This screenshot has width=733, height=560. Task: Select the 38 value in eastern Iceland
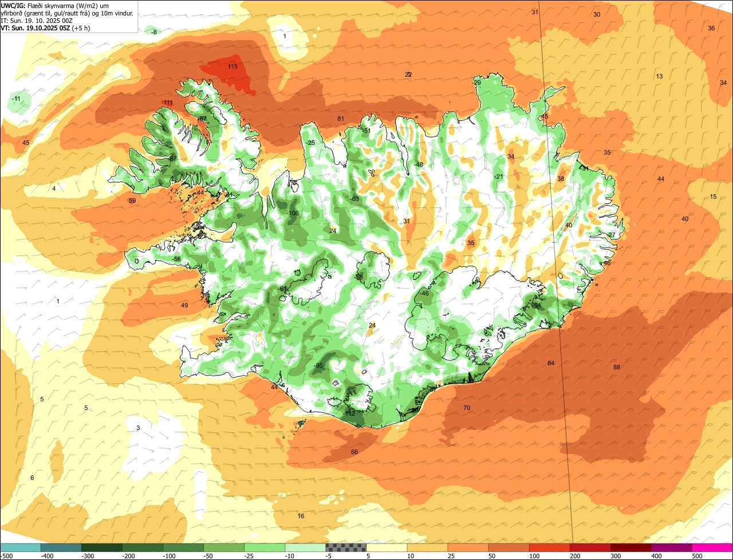coord(561,179)
